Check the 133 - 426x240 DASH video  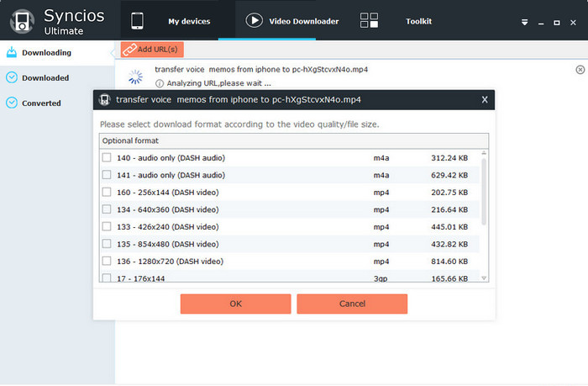click(107, 226)
